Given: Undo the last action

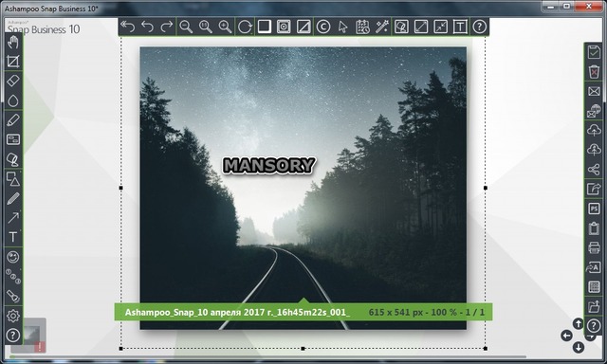Looking at the screenshot, I should point(148,27).
